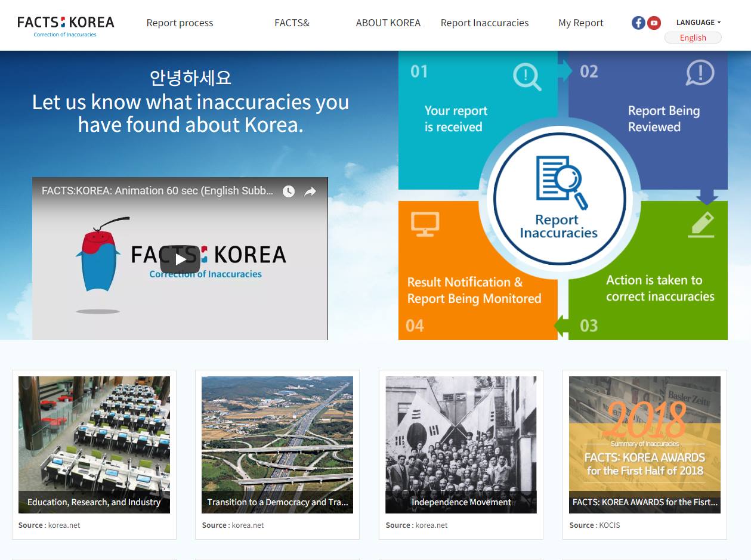Open the FACTS& menu
The width and height of the screenshot is (751, 560).
pyautogui.click(x=292, y=23)
